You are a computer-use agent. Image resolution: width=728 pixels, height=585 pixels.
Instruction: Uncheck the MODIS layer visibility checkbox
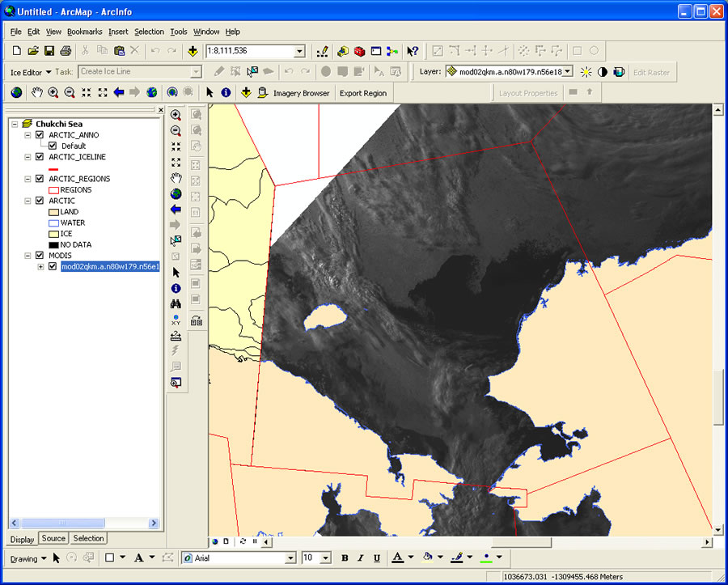coord(39,255)
